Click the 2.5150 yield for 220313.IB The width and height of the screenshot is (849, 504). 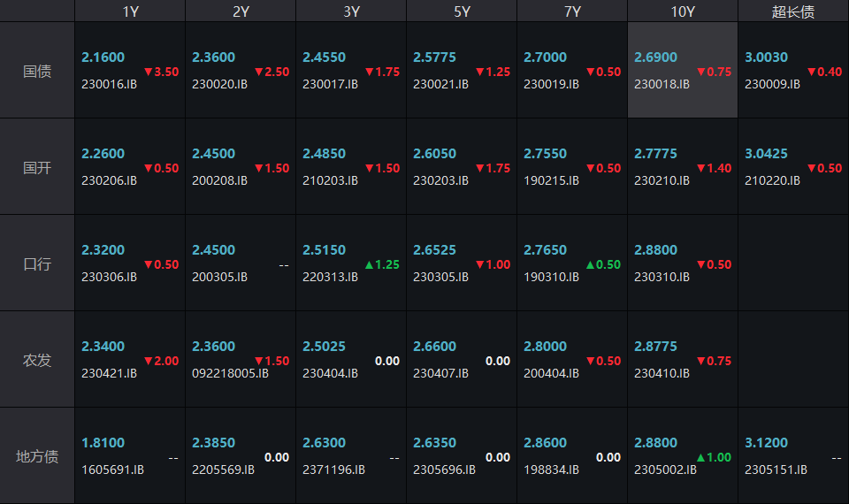[x=324, y=249]
